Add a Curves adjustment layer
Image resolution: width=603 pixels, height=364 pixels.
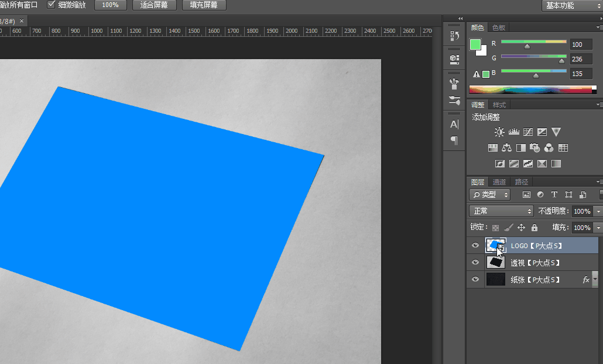click(x=528, y=132)
